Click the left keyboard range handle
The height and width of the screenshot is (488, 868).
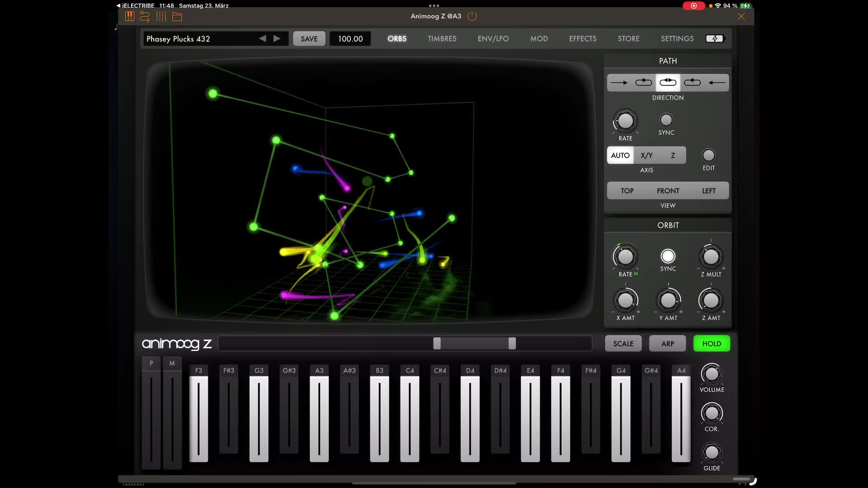point(437,343)
